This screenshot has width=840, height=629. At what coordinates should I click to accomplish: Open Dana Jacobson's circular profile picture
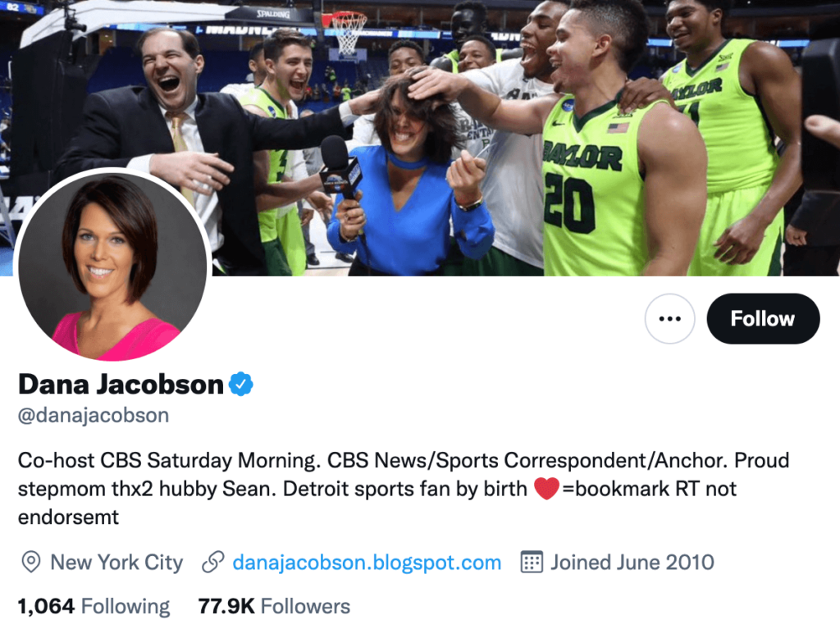[x=112, y=267]
